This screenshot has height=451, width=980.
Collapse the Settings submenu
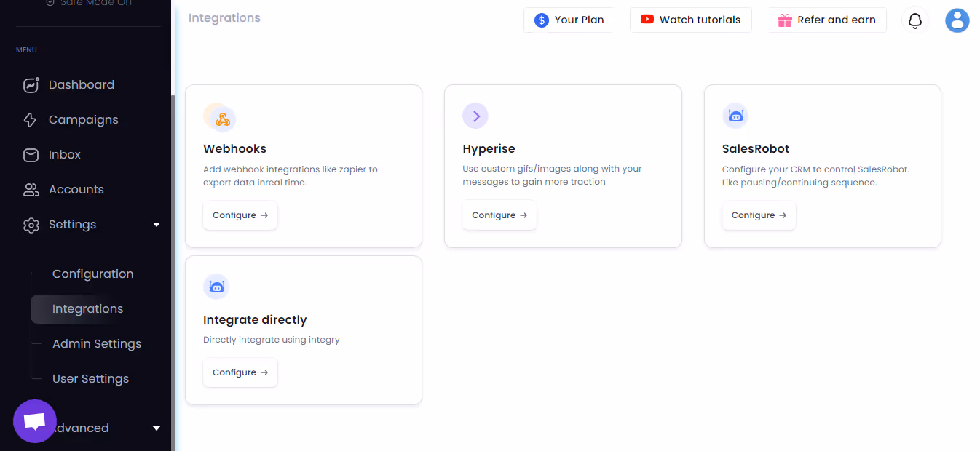pyautogui.click(x=157, y=225)
